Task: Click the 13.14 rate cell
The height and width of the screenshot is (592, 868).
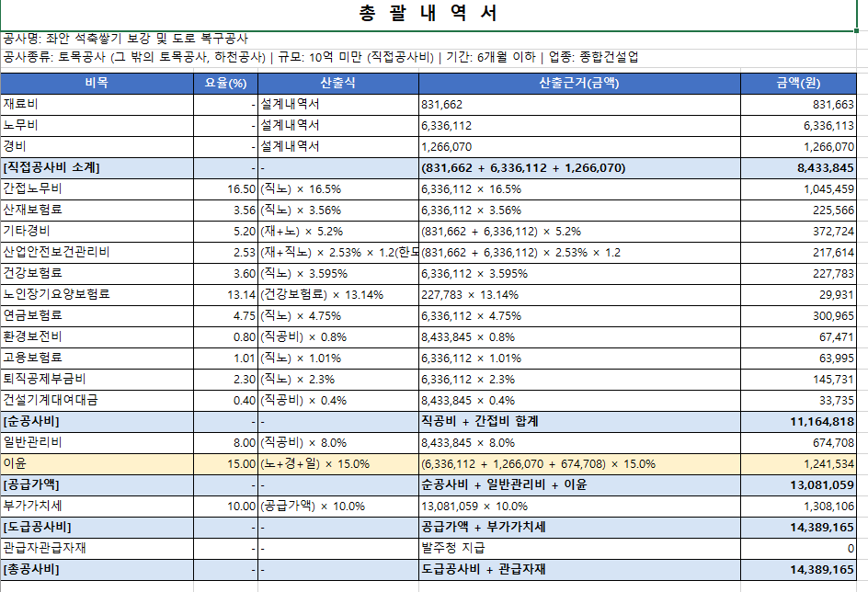Action: 225,294
